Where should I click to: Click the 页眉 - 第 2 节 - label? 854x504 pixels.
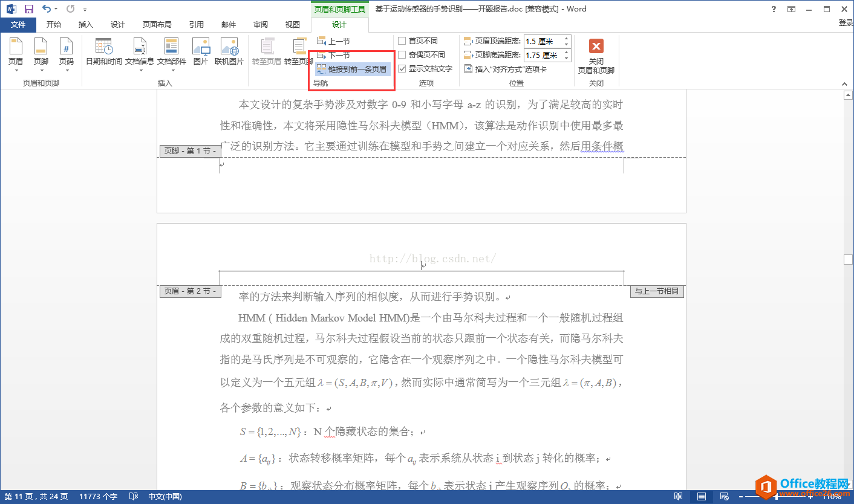(191, 291)
